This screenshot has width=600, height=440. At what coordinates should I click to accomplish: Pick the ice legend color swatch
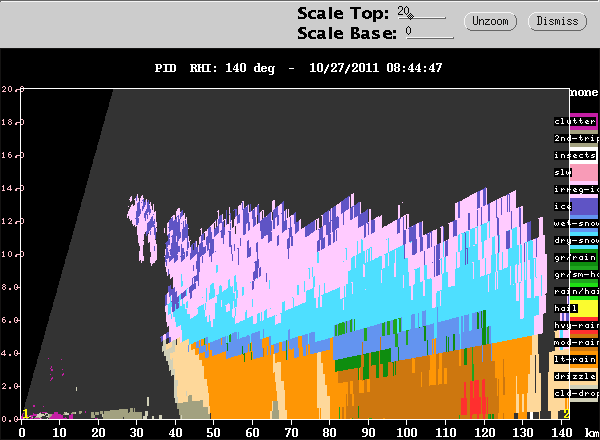[575, 206]
